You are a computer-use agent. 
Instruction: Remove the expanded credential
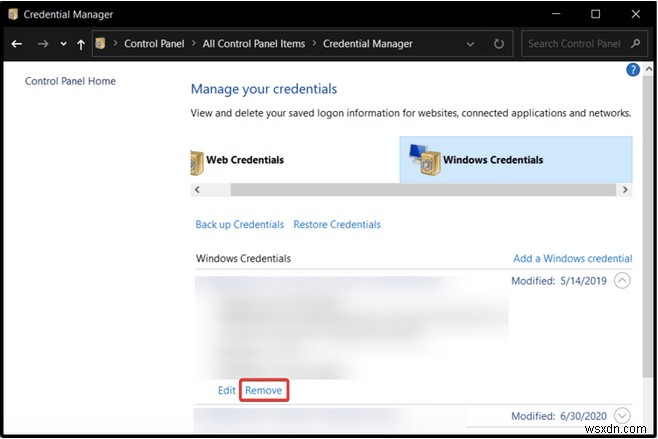click(264, 390)
